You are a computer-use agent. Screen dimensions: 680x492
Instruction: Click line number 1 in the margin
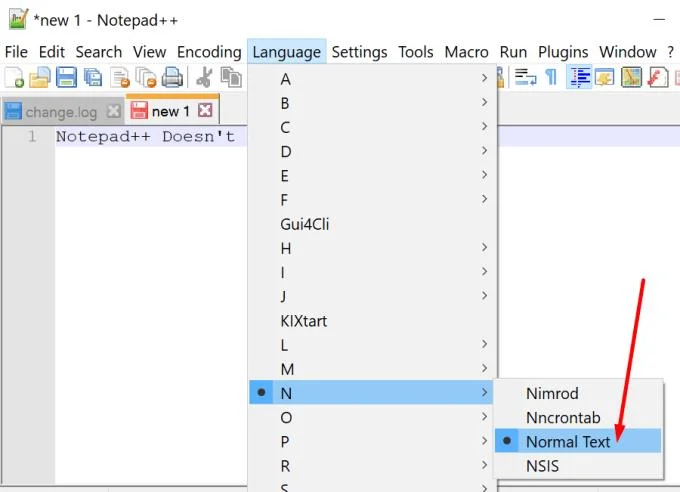coord(33,137)
